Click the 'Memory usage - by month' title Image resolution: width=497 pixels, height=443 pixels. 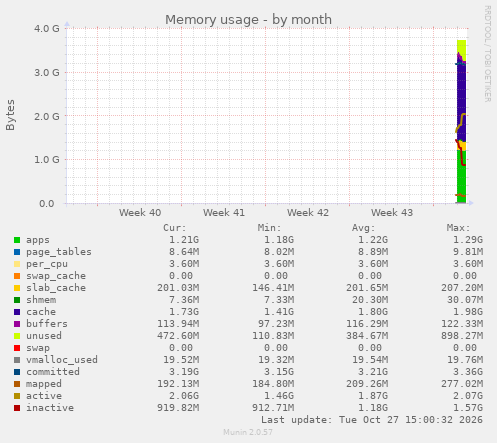click(x=248, y=20)
